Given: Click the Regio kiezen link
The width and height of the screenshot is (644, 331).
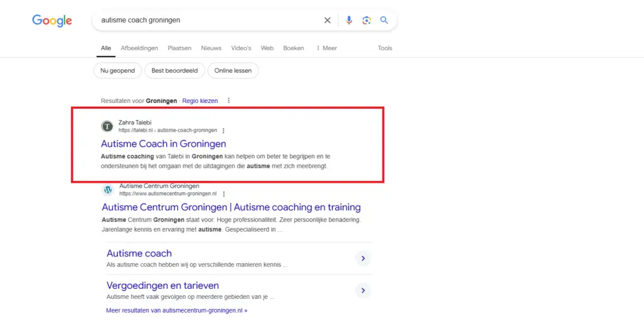Looking at the screenshot, I should coord(200,100).
